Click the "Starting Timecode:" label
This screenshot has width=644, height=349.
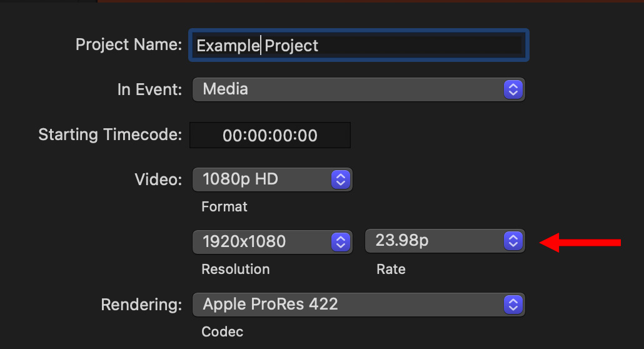click(110, 134)
